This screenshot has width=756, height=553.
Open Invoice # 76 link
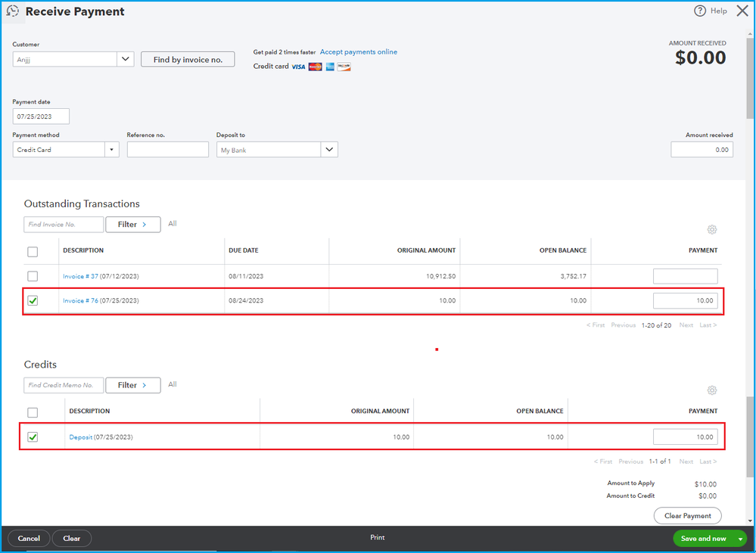pos(80,300)
